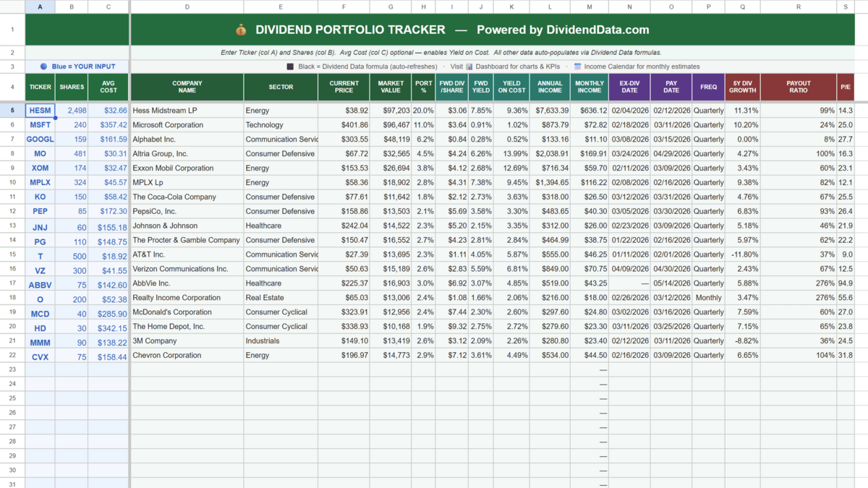The image size is (868, 488).
Task: Click the $7,633.39 annual income cell
Action: click(x=550, y=111)
